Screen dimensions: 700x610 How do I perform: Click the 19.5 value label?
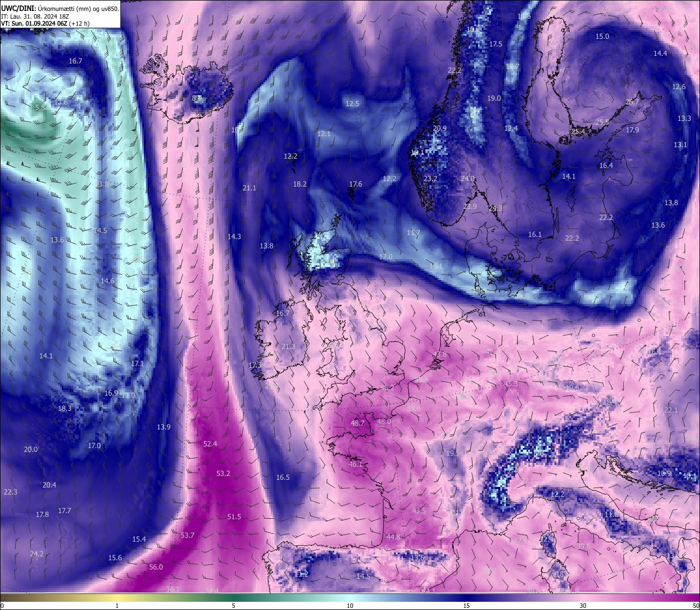(453, 453)
